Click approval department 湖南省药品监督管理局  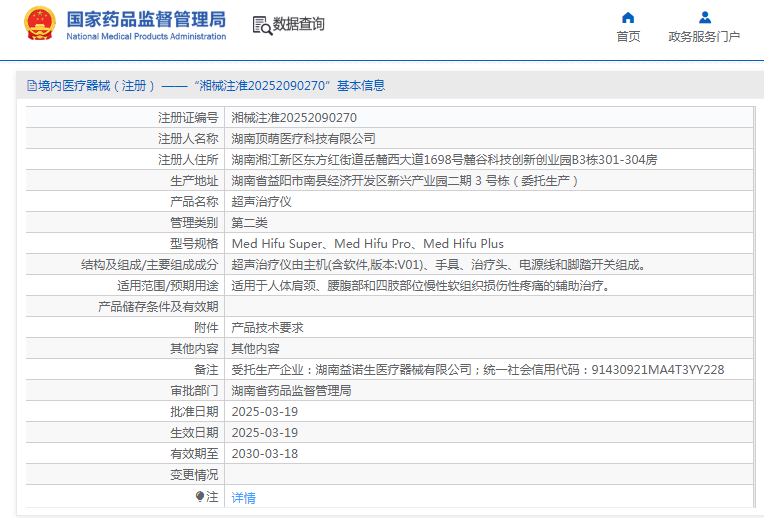tap(291, 390)
